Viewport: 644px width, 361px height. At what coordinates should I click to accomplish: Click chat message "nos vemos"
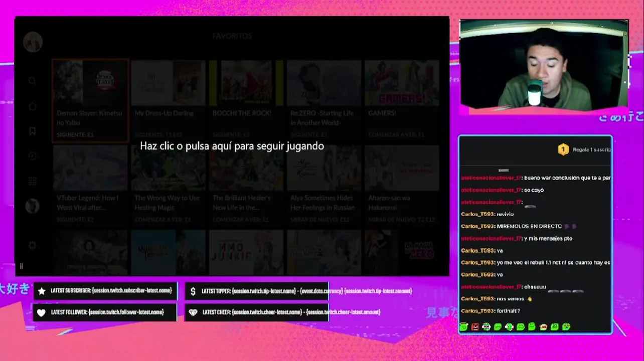click(x=511, y=299)
